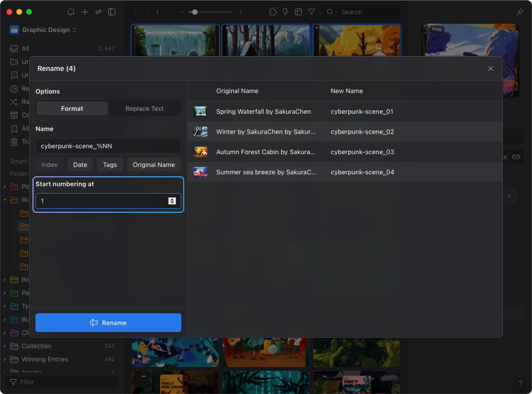Select the autumn church image thumbnail

coord(357,40)
